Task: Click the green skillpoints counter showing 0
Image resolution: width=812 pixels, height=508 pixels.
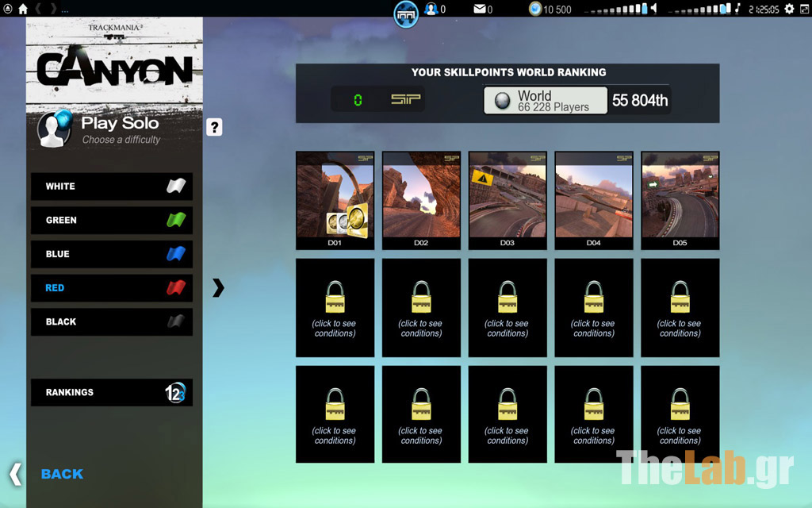Action: tap(358, 99)
